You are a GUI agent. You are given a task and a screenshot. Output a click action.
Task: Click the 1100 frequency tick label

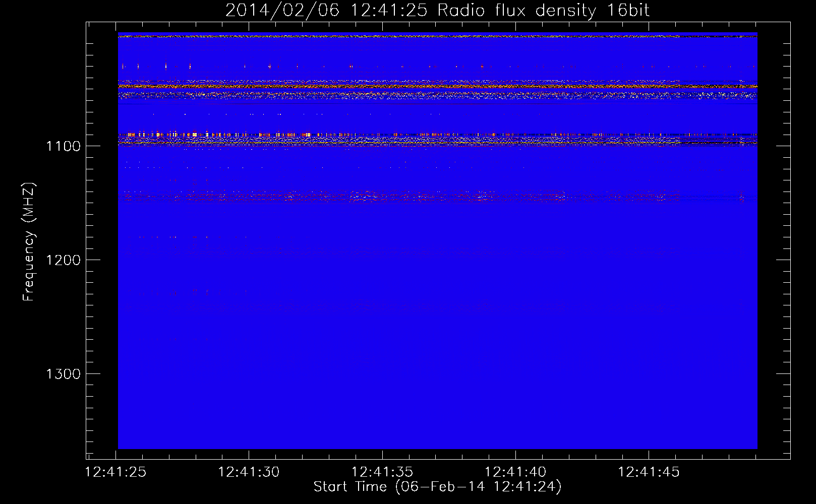point(63,146)
